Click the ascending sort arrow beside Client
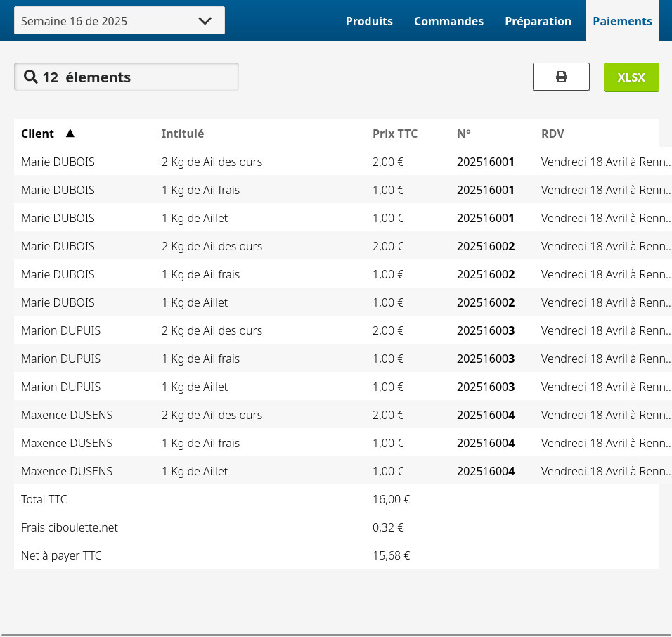The width and height of the screenshot is (672, 637). point(70,134)
